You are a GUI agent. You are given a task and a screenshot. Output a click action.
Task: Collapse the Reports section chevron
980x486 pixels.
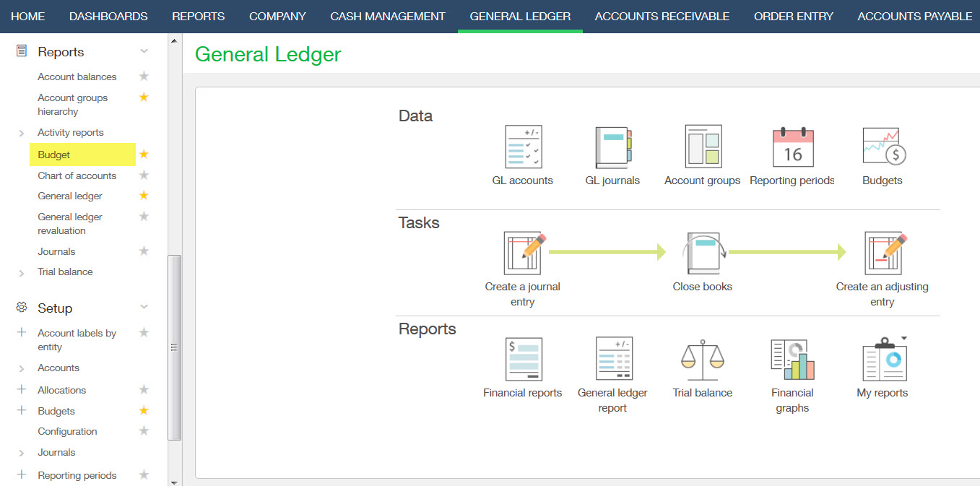[144, 52]
